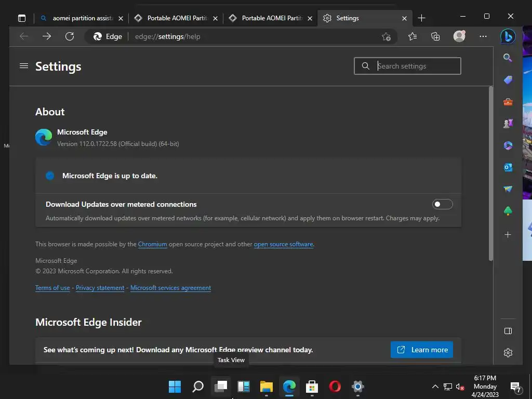Toggle Download Updates over metered connections
The width and height of the screenshot is (532, 399).
pyautogui.click(x=442, y=204)
